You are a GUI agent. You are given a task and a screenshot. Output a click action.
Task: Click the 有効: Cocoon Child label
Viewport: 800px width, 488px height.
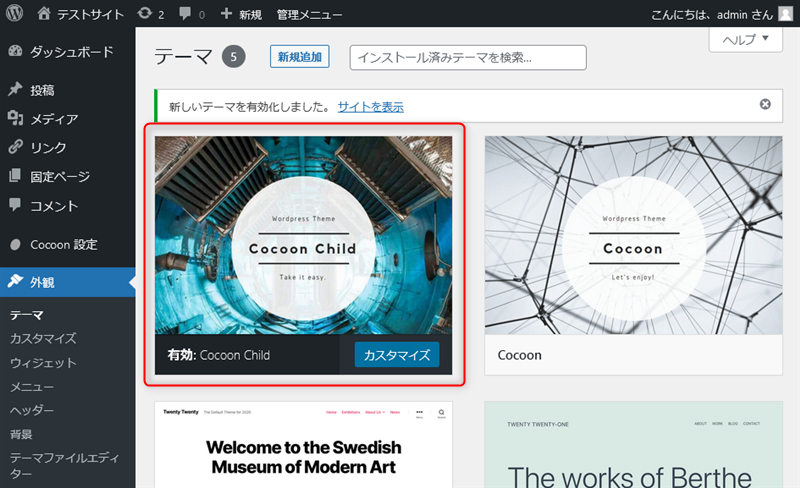pyautogui.click(x=219, y=355)
